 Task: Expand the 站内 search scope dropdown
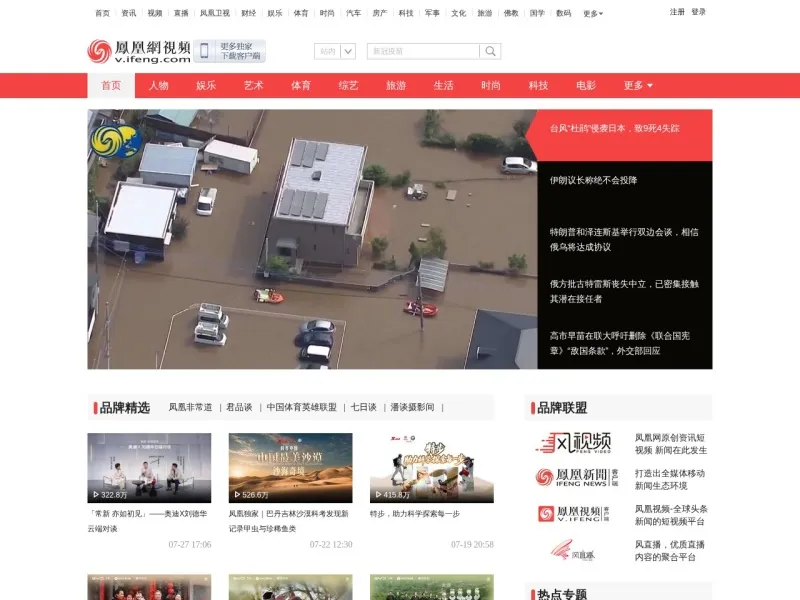point(335,51)
